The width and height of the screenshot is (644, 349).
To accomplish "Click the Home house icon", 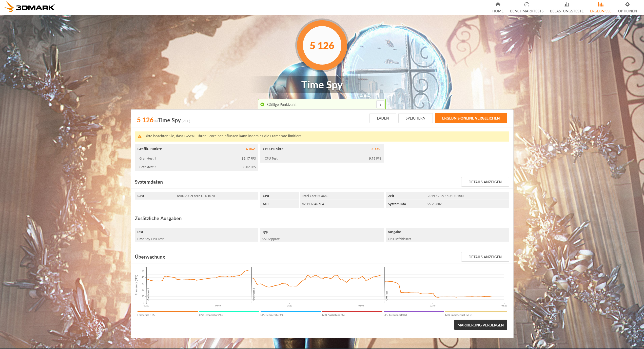I will click(498, 4).
